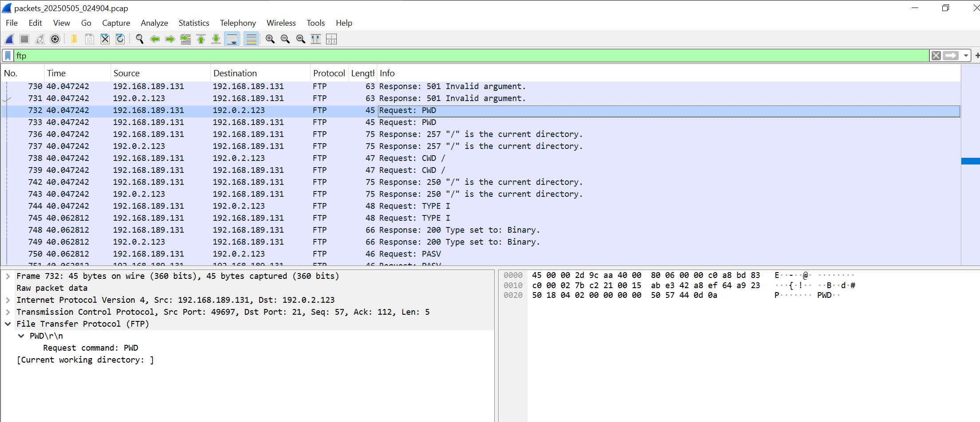Image resolution: width=980 pixels, height=422 pixels.
Task: Restore down the Wireshark window
Action: click(x=945, y=8)
